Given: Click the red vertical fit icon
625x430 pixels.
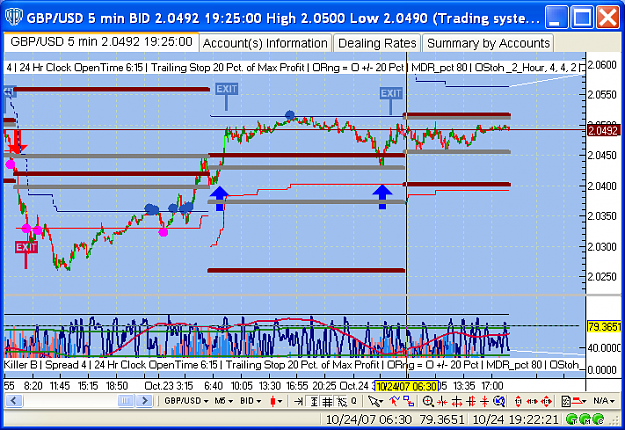Looking at the screenshot, I should tap(518, 401).
